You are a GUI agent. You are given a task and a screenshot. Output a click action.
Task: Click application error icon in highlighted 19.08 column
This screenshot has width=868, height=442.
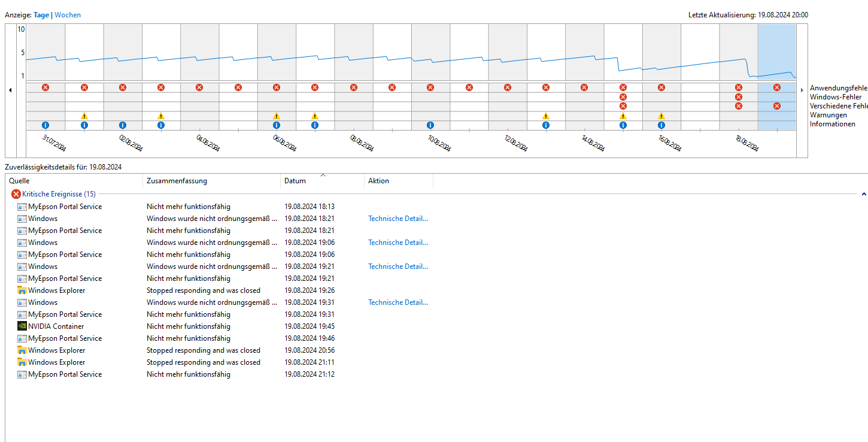click(777, 87)
